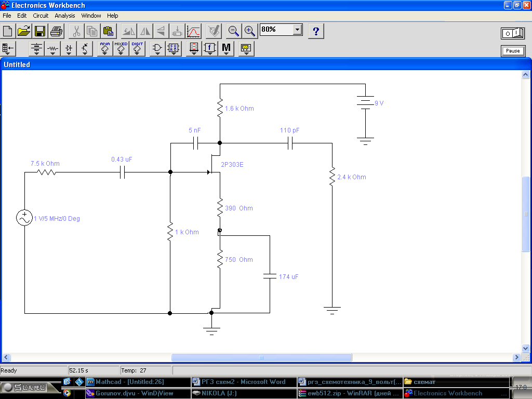532x399 pixels.
Task: Click the 52.15 s status bar time
Action: tap(79, 370)
